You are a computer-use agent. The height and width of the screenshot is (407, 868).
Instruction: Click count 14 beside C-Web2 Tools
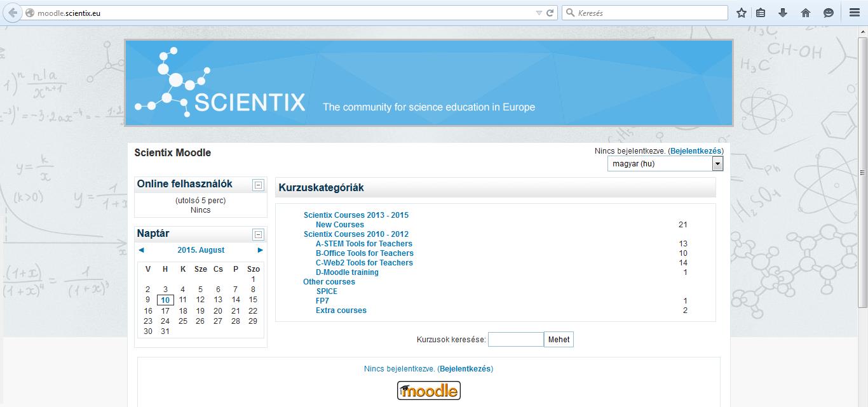(x=683, y=263)
